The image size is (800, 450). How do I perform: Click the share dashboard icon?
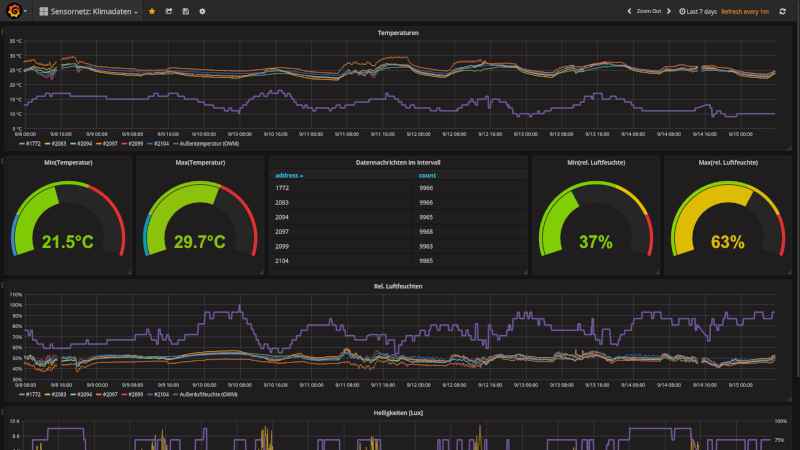tap(169, 11)
